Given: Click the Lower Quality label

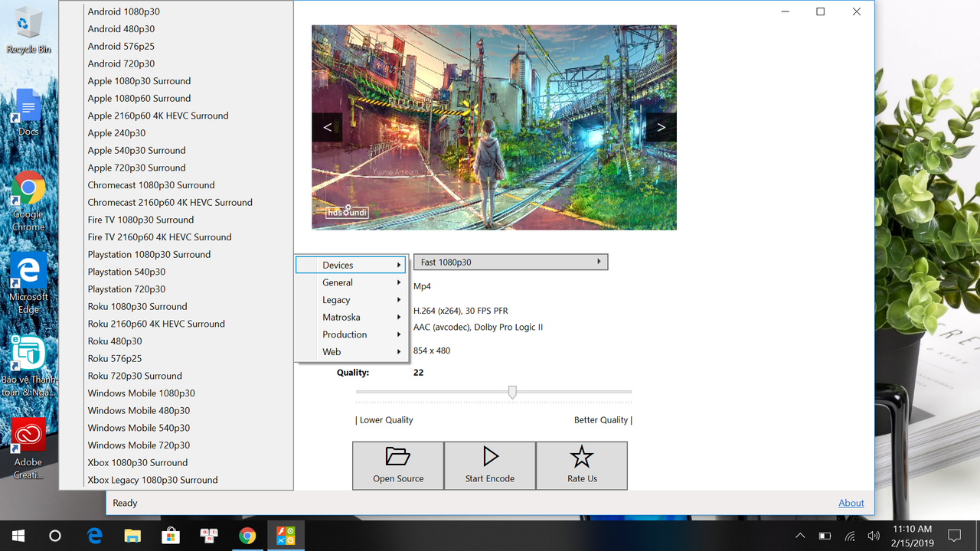Looking at the screenshot, I should coord(384,420).
